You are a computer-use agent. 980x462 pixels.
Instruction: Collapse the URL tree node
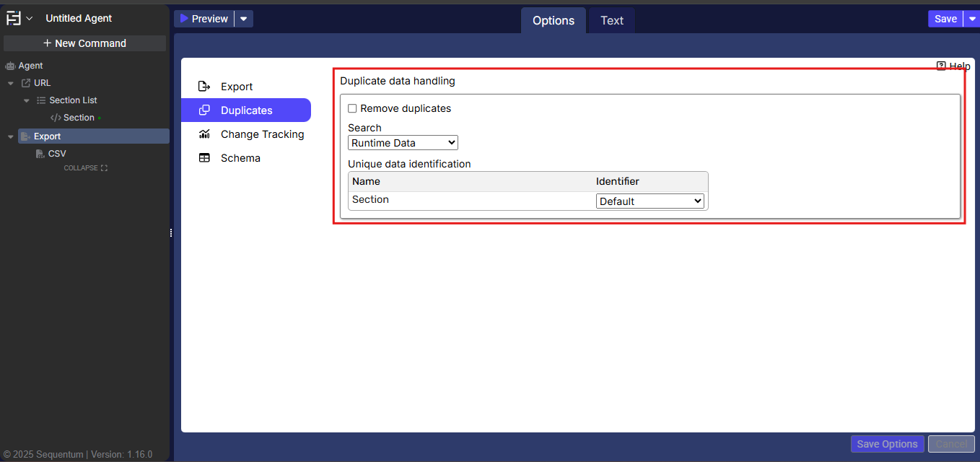(11, 83)
